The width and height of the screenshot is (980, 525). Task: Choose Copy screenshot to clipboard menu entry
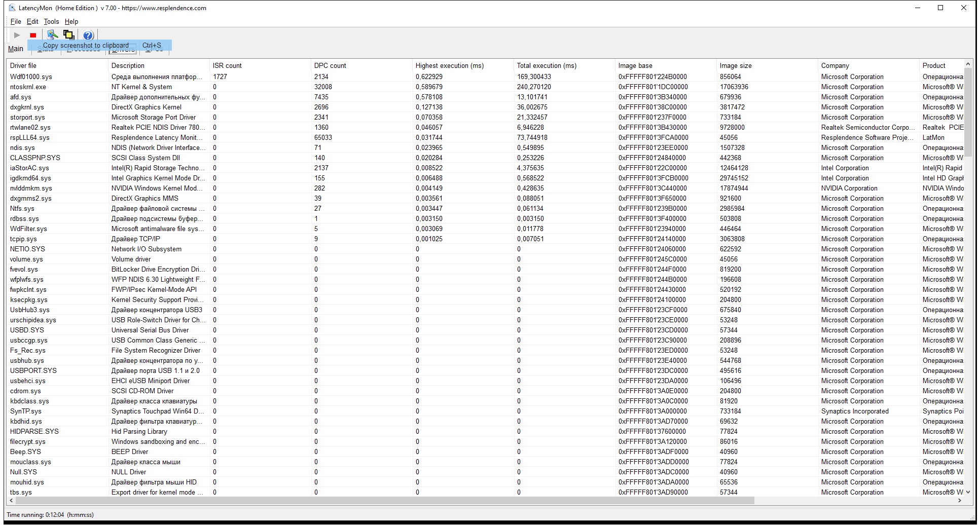(x=100, y=45)
